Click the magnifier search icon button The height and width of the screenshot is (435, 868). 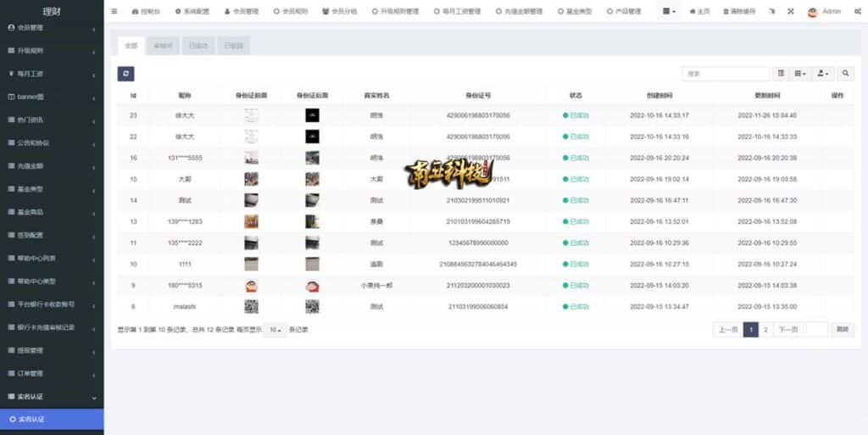click(x=845, y=74)
